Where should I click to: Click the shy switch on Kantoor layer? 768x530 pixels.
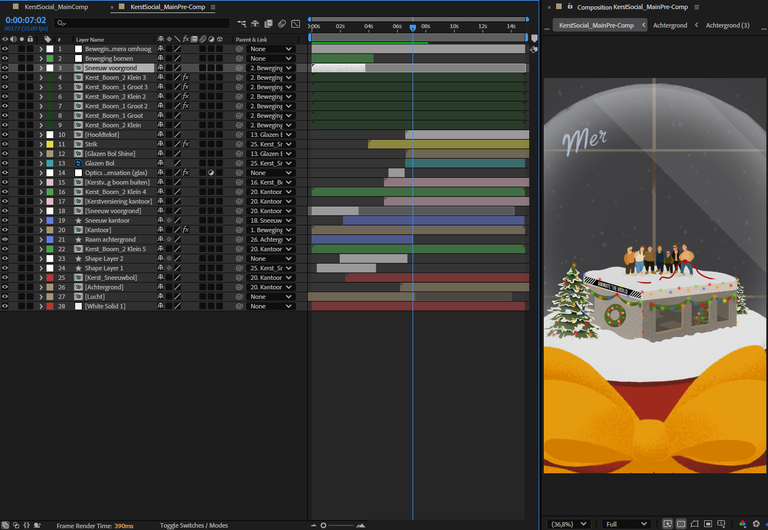161,230
